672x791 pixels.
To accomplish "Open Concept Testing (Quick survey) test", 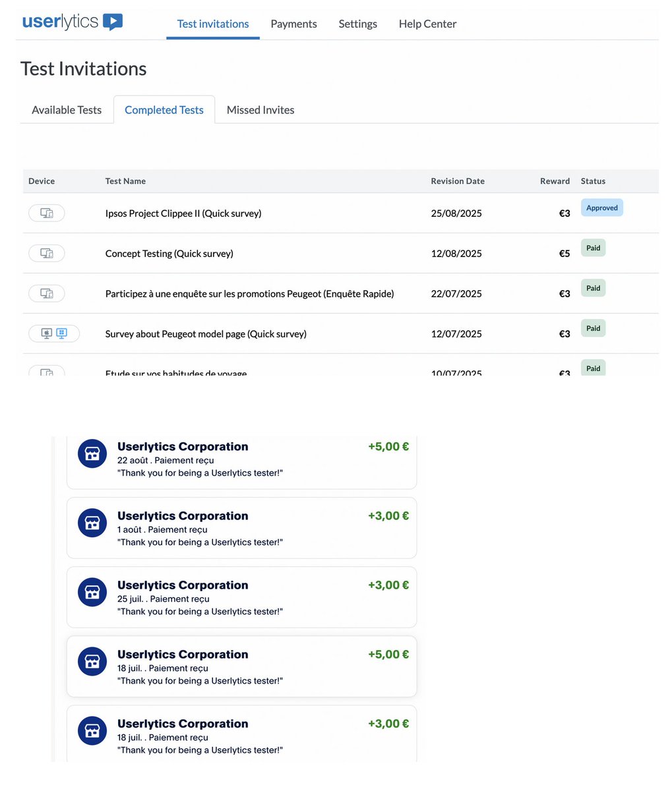I will click(x=169, y=254).
